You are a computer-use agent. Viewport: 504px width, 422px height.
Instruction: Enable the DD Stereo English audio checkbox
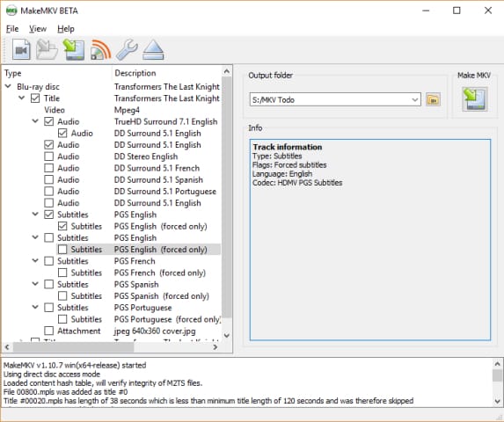49,156
